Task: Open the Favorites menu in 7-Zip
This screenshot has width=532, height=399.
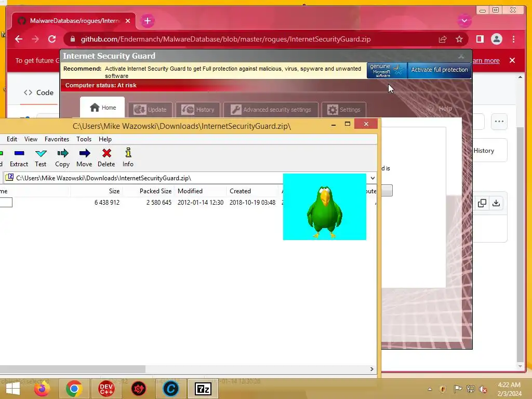Action: [x=57, y=139]
